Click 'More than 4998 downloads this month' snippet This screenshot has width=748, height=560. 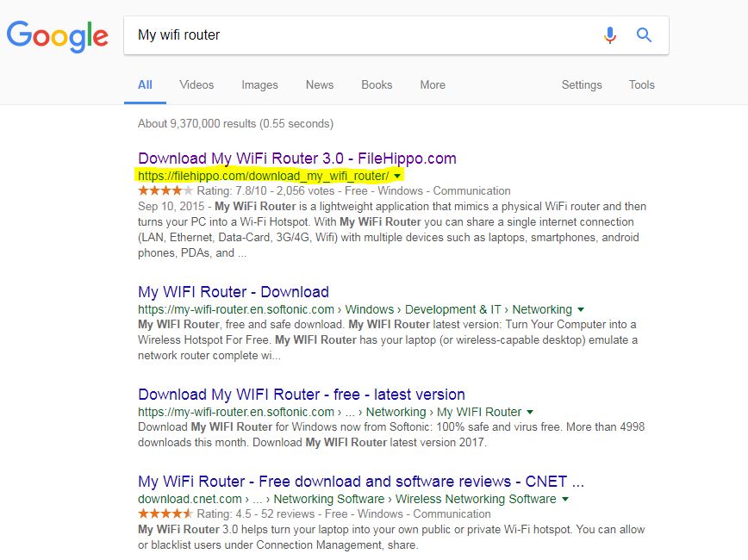[391, 434]
